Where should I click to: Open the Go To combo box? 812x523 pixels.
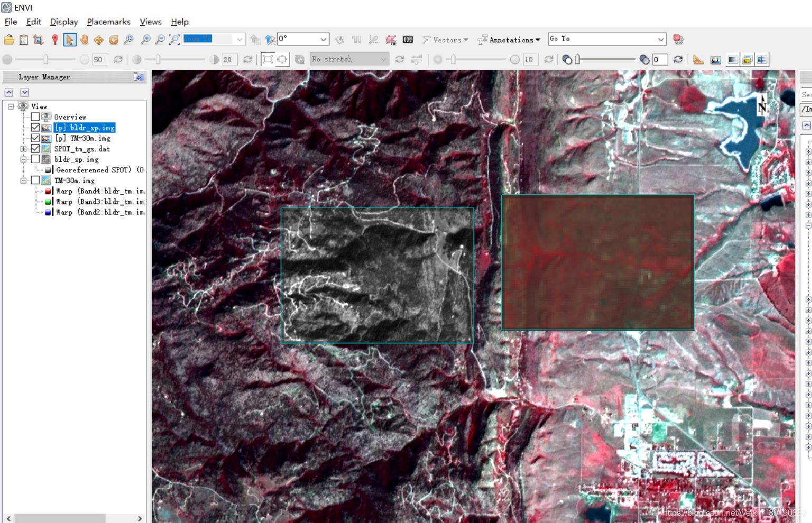[607, 39]
